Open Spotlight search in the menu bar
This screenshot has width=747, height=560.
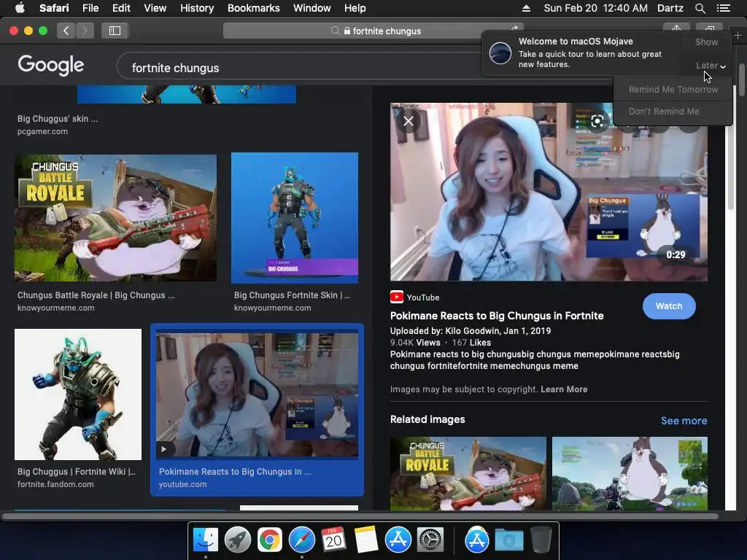pos(700,8)
